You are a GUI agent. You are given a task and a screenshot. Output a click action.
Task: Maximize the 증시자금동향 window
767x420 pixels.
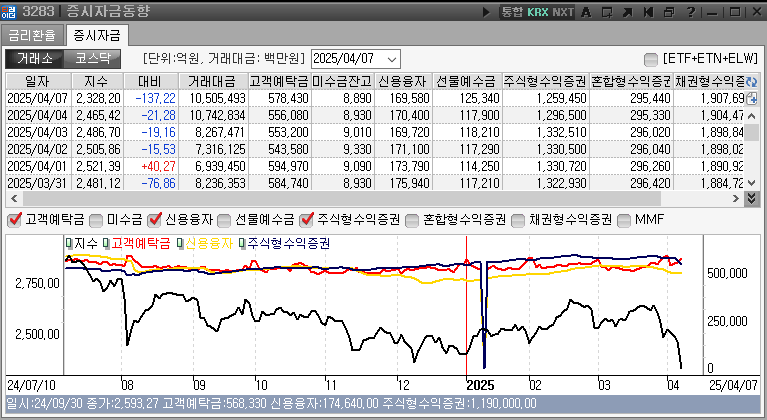click(734, 12)
